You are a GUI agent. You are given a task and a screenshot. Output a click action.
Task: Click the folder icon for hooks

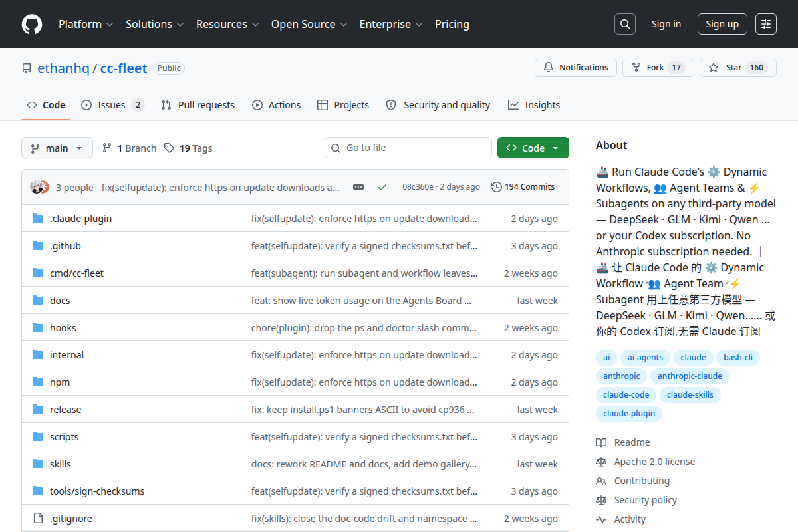tap(38, 328)
